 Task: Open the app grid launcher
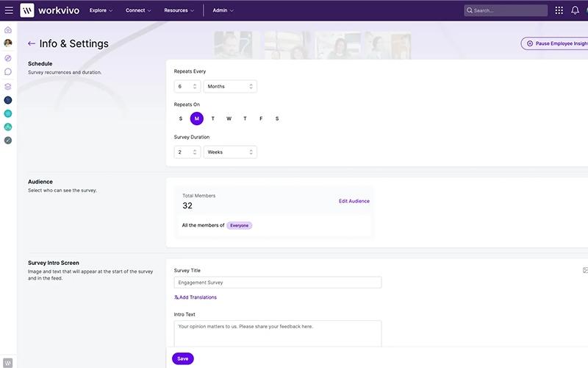point(559,10)
